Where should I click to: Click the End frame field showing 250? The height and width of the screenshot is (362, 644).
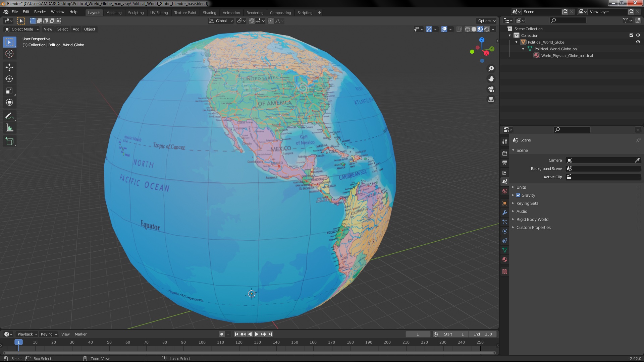point(483,334)
